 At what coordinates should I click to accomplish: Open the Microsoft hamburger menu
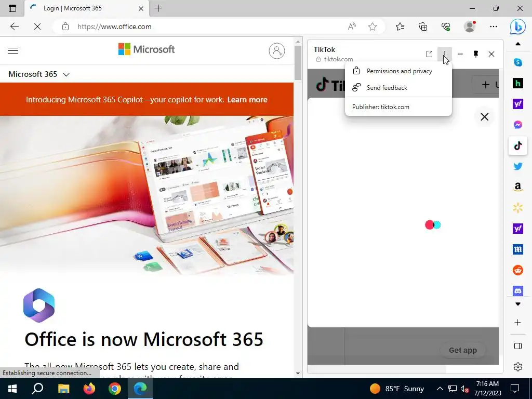(x=13, y=51)
